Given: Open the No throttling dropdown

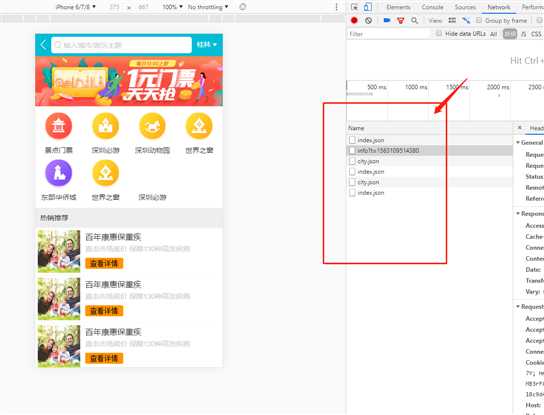Looking at the screenshot, I should tap(208, 7).
